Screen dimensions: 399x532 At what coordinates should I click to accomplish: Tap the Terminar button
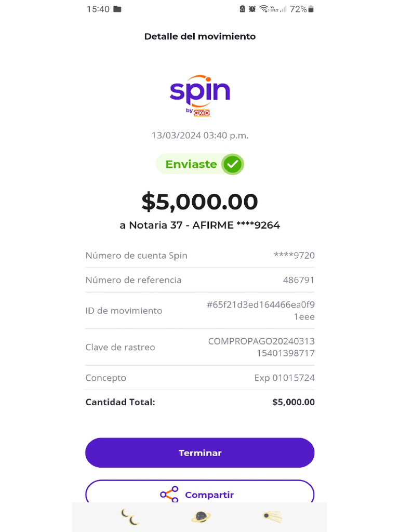199,453
